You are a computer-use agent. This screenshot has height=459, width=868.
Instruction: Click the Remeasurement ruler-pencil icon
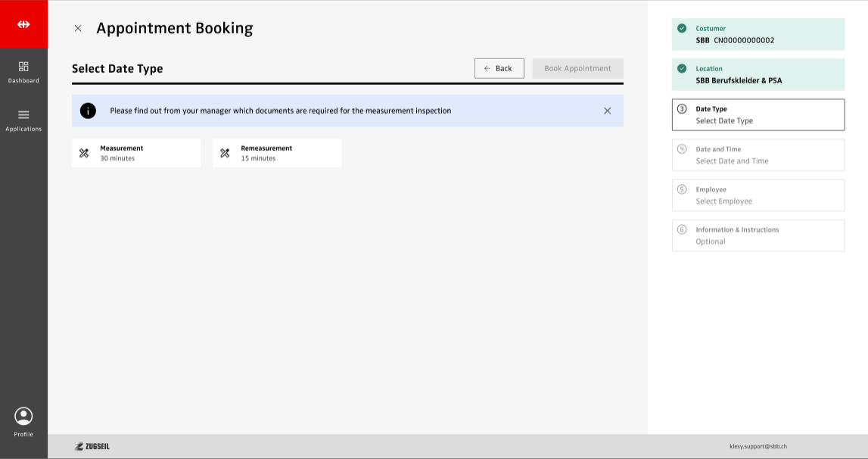225,153
